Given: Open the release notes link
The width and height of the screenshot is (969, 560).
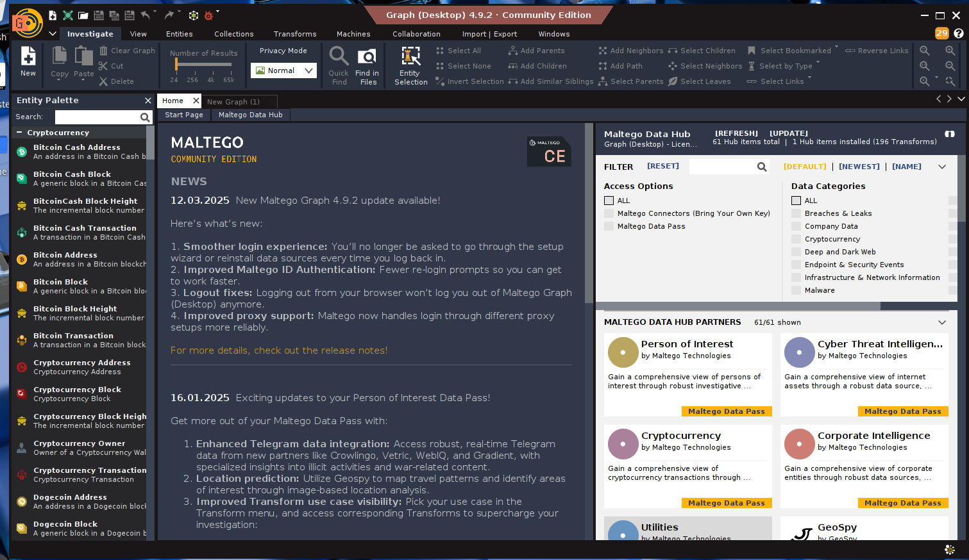Looking at the screenshot, I should tap(279, 350).
